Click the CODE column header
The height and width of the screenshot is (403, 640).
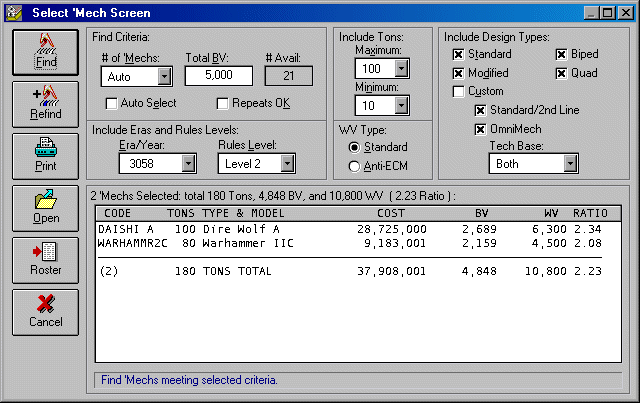[118, 213]
